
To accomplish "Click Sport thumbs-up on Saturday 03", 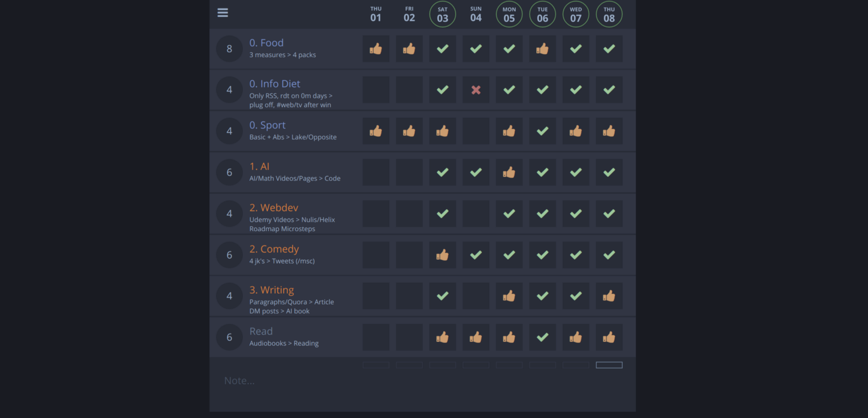I will tap(443, 131).
